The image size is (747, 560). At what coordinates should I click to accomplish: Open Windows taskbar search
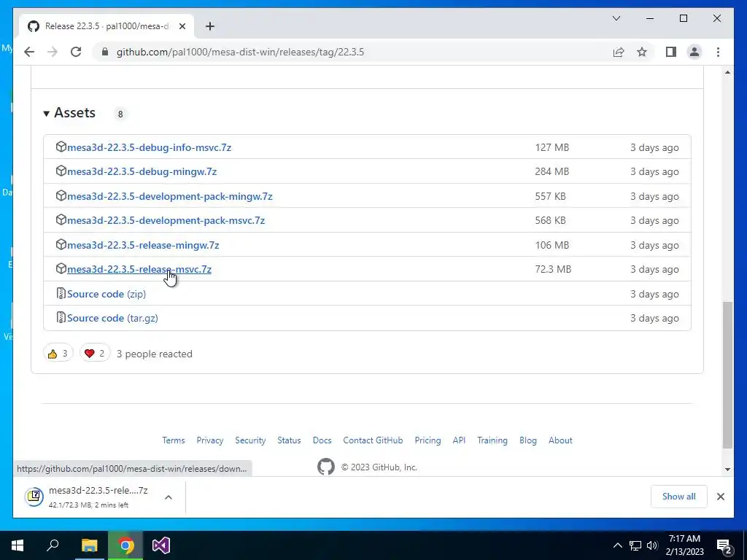[x=53, y=545]
